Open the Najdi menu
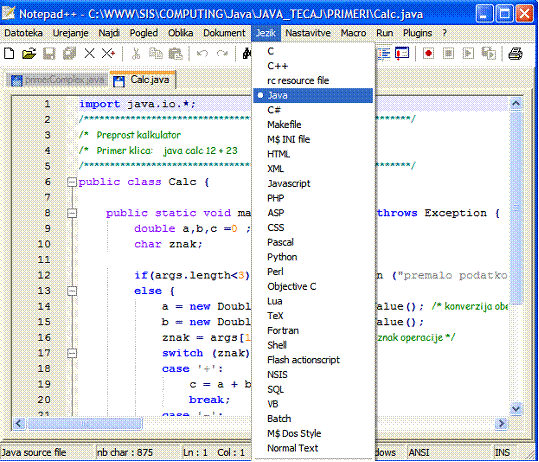The image size is (539, 462). (109, 33)
